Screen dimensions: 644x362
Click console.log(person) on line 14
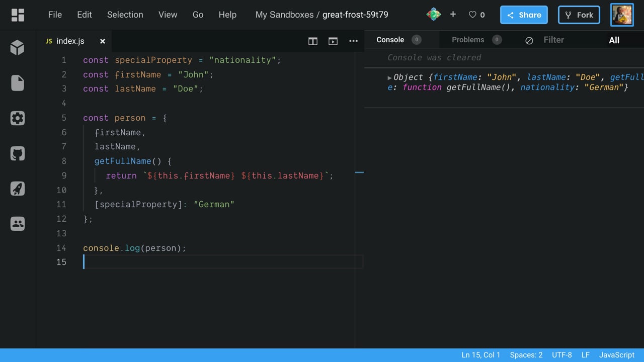(134, 248)
